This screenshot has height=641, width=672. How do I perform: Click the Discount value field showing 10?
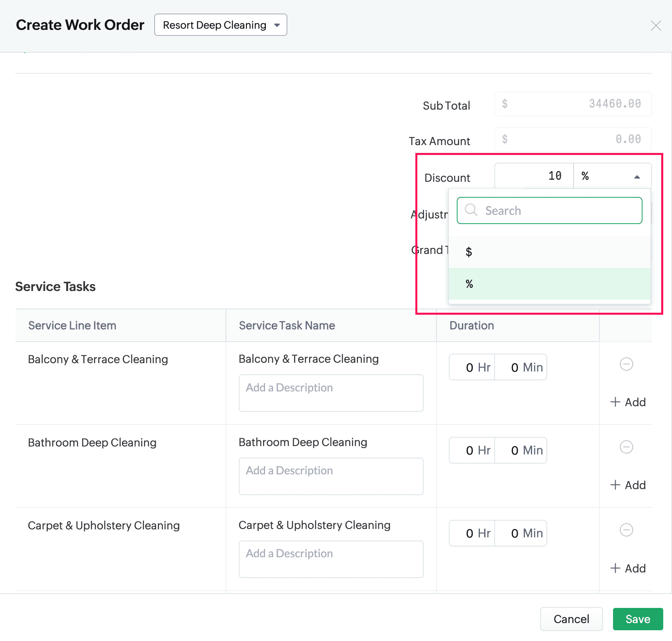click(534, 176)
